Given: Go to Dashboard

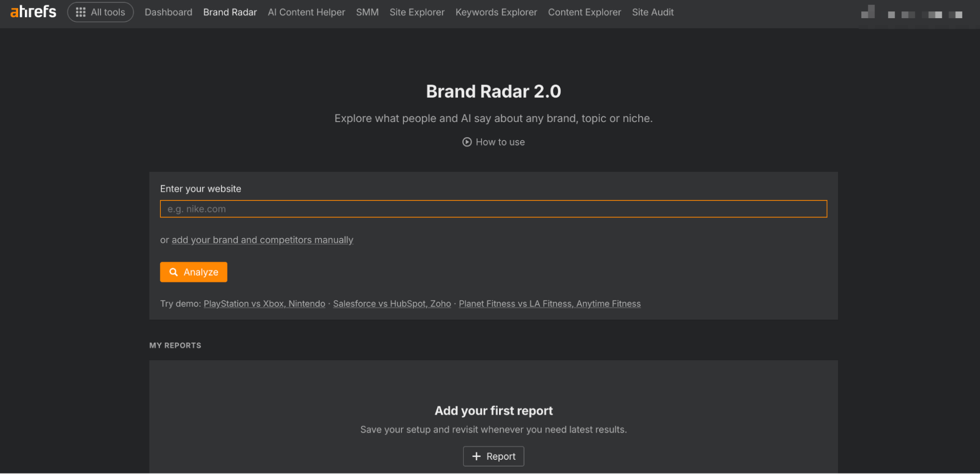Looking at the screenshot, I should pos(168,12).
